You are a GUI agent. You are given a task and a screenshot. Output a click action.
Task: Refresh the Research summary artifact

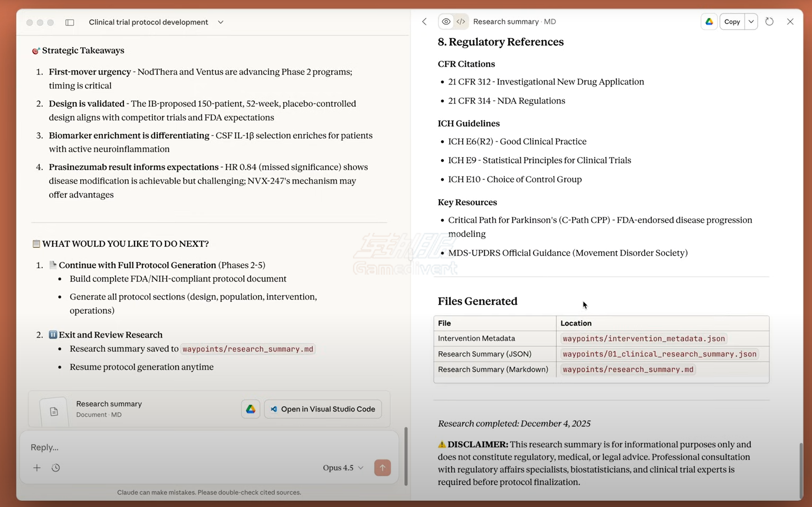pyautogui.click(x=769, y=22)
